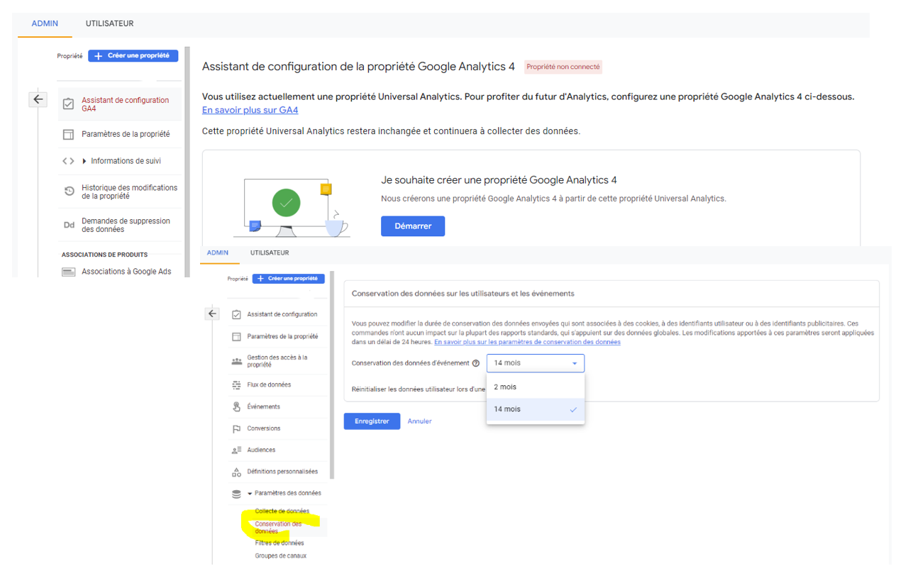Open En savoir plus sur GA4 link
Screen dimensions: 908x588
[x=250, y=111]
